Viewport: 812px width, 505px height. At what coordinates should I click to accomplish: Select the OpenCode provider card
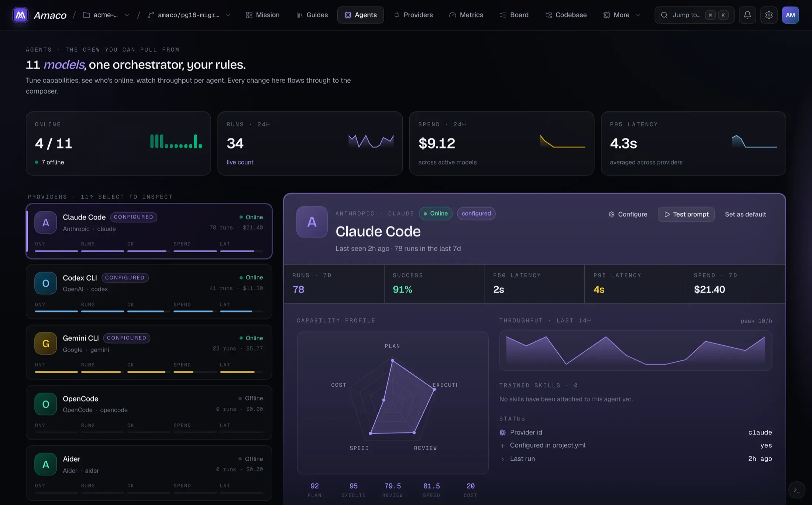tap(149, 412)
